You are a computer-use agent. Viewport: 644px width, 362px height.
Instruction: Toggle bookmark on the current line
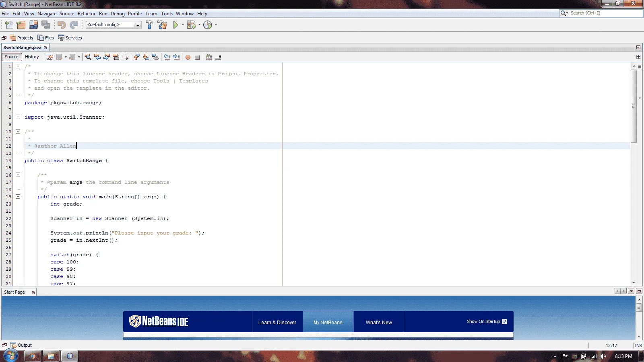pyautogui.click(x=155, y=57)
